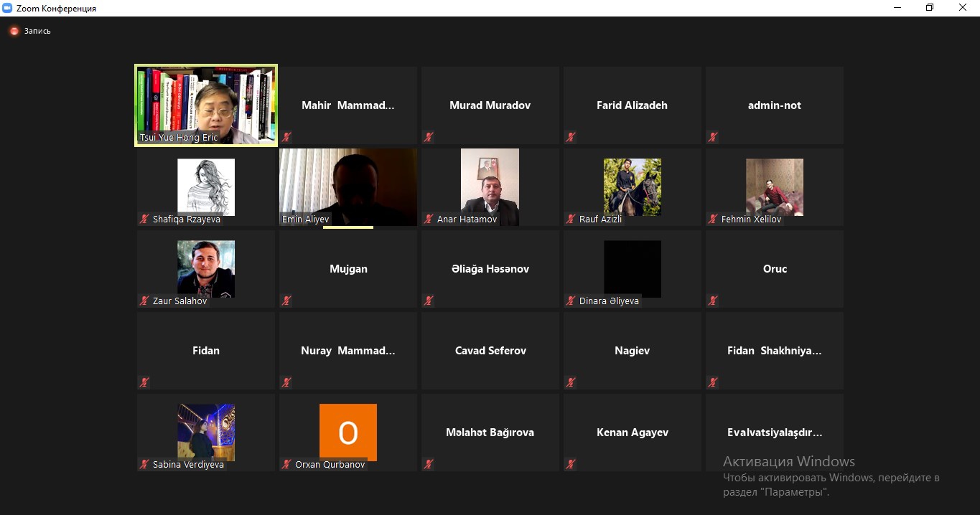Image resolution: width=980 pixels, height=515 pixels.
Task: Click muted mic icon beside Orxan Qurbanov
Action: tap(286, 465)
